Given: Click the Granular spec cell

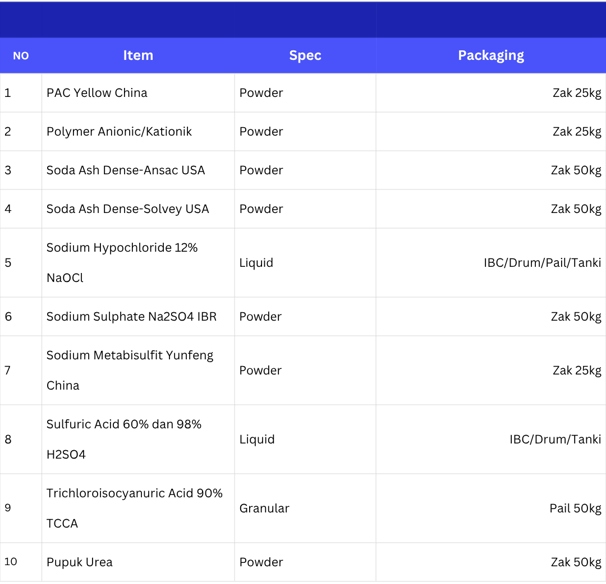Looking at the screenshot, I should [x=305, y=508].
